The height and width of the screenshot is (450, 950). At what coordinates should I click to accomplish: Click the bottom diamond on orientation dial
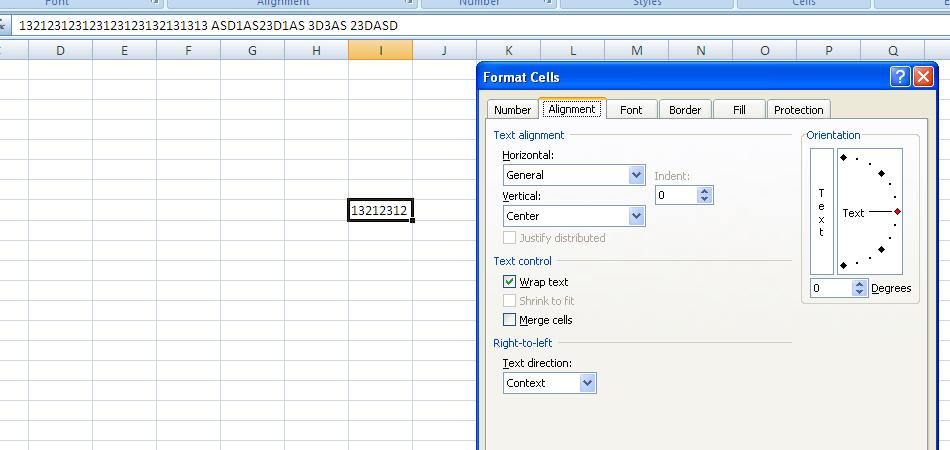pyautogui.click(x=843, y=265)
